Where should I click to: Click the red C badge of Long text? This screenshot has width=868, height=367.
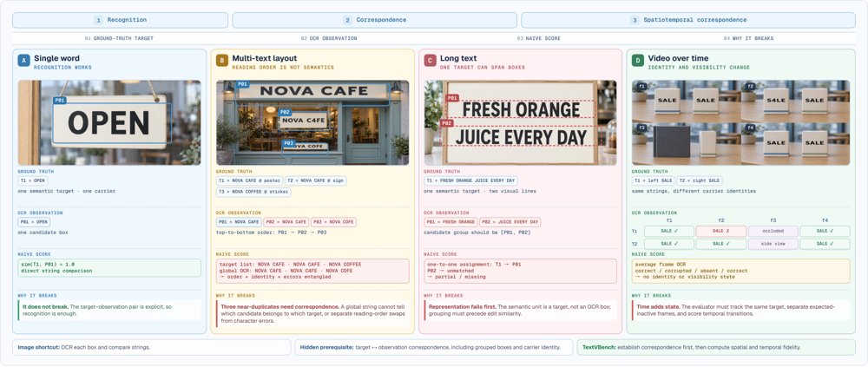431,61
